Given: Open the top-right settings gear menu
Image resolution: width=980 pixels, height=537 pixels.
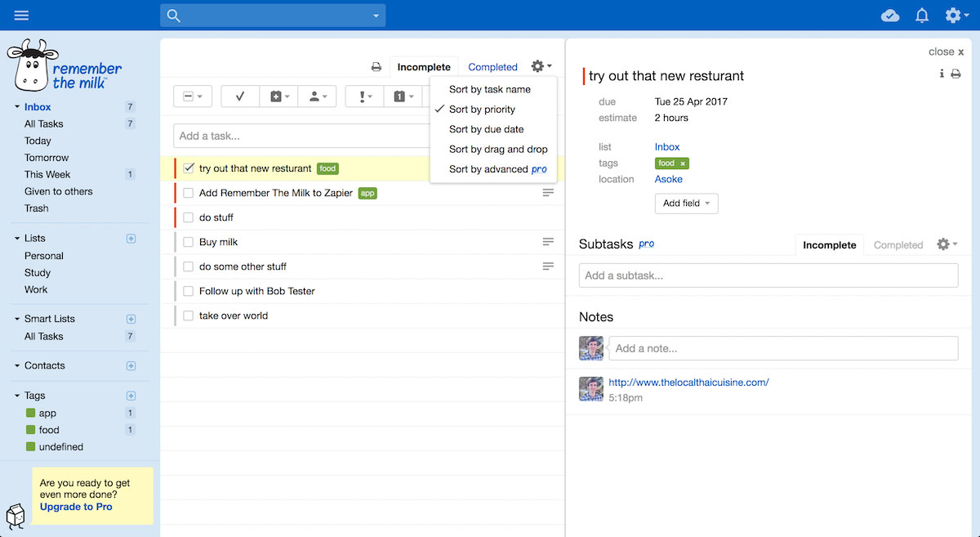Looking at the screenshot, I should 955,16.
